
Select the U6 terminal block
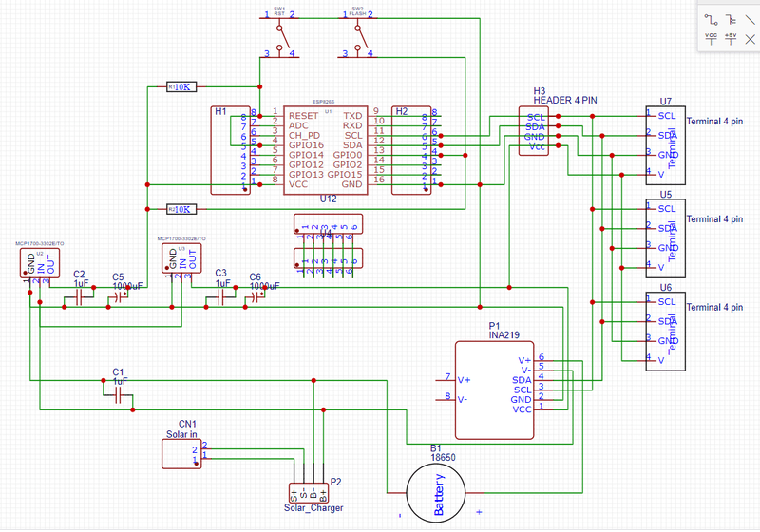click(x=666, y=332)
